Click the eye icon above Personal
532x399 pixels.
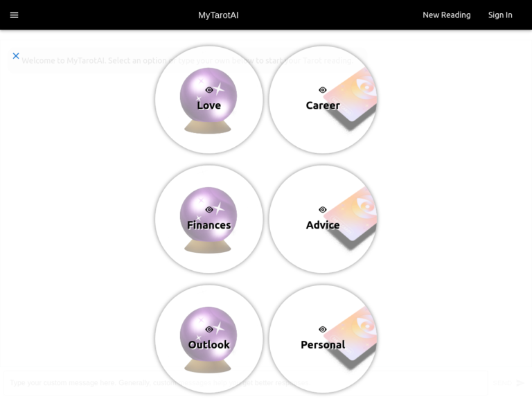coord(323,329)
